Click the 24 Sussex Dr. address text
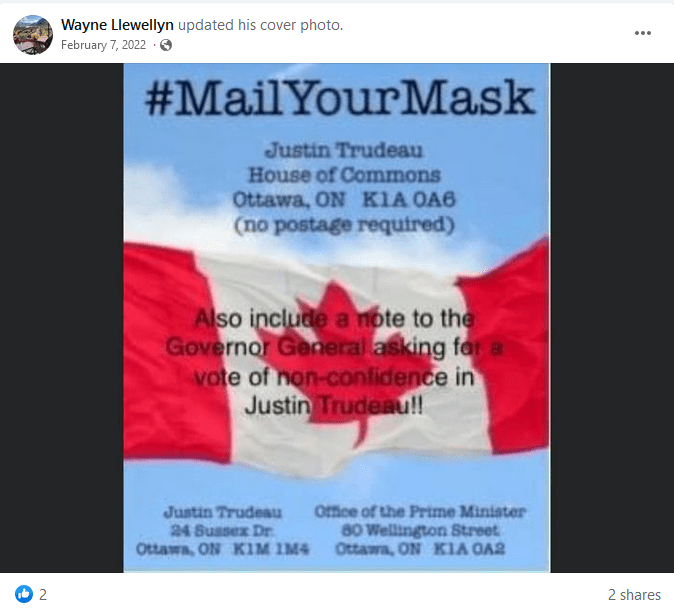The height and width of the screenshot is (615, 674). 222,530
